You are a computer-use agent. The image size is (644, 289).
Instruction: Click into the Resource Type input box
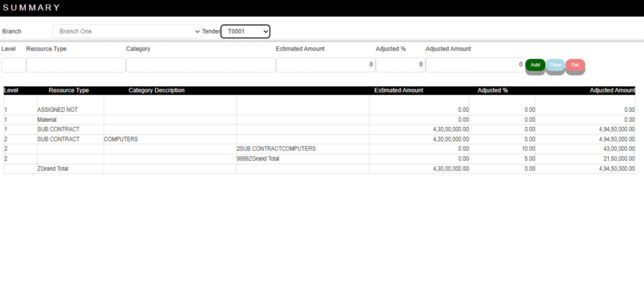[75, 65]
